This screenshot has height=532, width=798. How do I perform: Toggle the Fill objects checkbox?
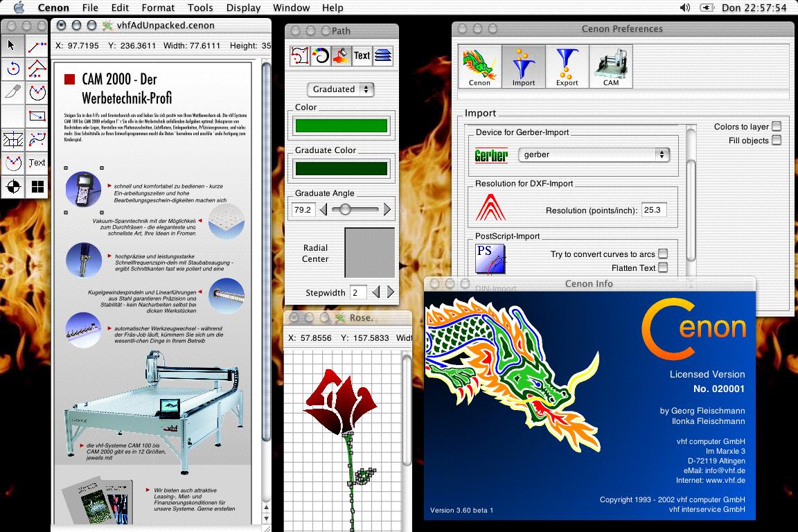point(777,140)
